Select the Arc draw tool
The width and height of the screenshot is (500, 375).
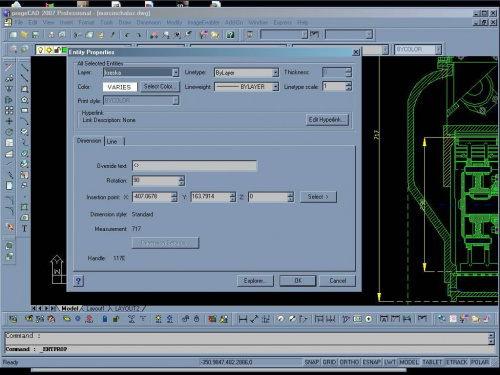pyautogui.click(x=25, y=121)
